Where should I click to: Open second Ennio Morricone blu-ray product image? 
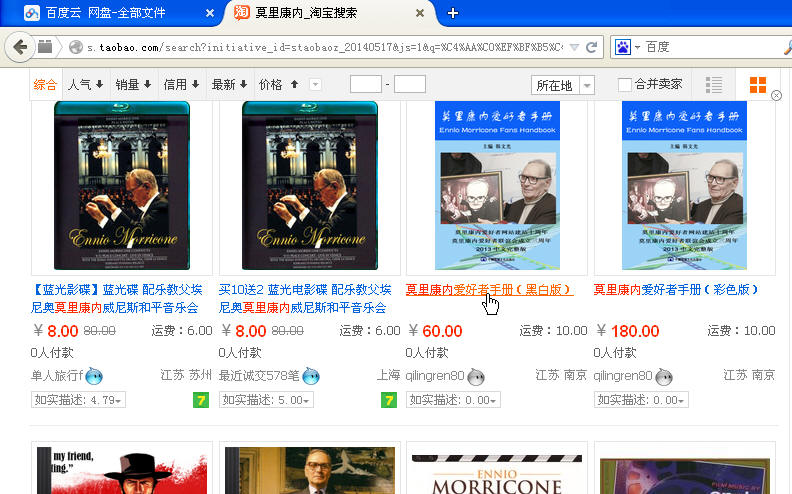(x=310, y=185)
